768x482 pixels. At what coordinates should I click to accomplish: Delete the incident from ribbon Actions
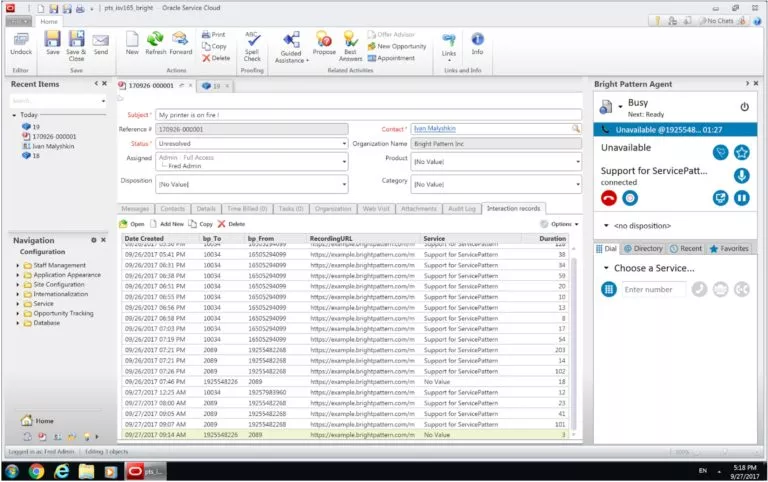[x=216, y=58]
